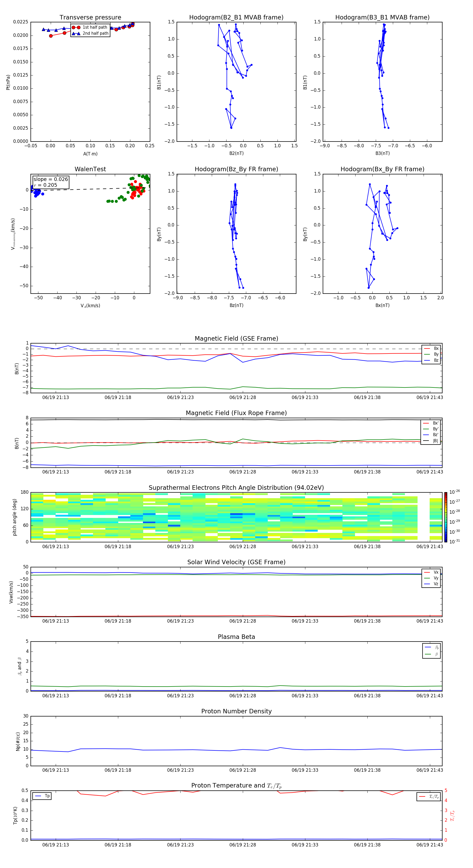This screenshot has height=868, width=473.
Task: Click the 'Plasma Beta' plot title
Action: [236, 637]
